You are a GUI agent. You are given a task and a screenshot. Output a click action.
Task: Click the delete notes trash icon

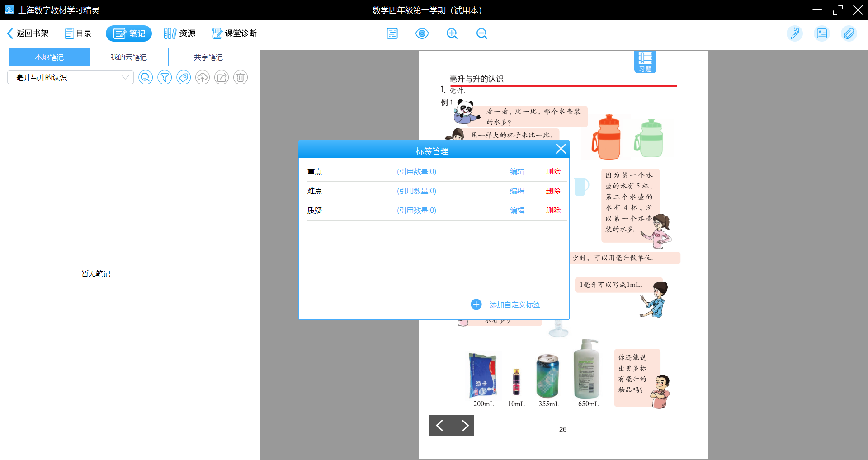point(241,78)
